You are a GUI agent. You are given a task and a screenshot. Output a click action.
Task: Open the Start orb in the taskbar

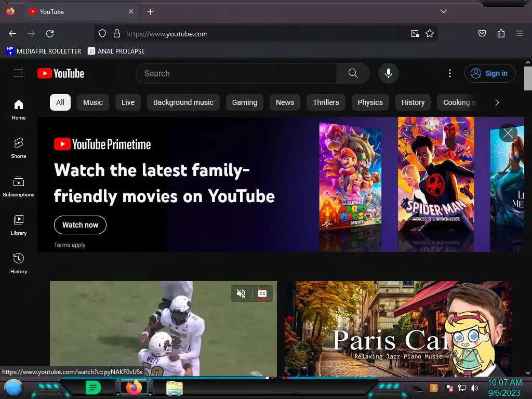tap(14, 388)
